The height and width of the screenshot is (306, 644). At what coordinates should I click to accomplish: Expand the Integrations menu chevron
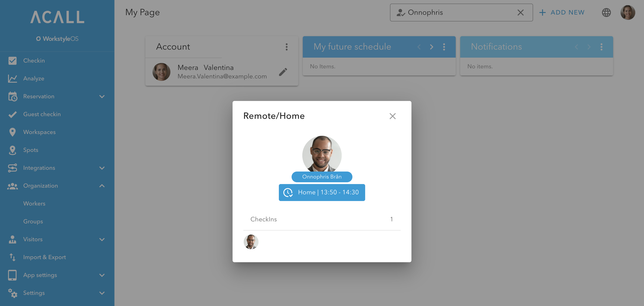point(102,168)
